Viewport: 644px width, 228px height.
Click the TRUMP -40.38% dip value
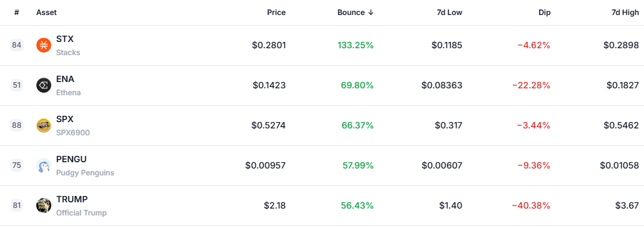click(x=531, y=205)
